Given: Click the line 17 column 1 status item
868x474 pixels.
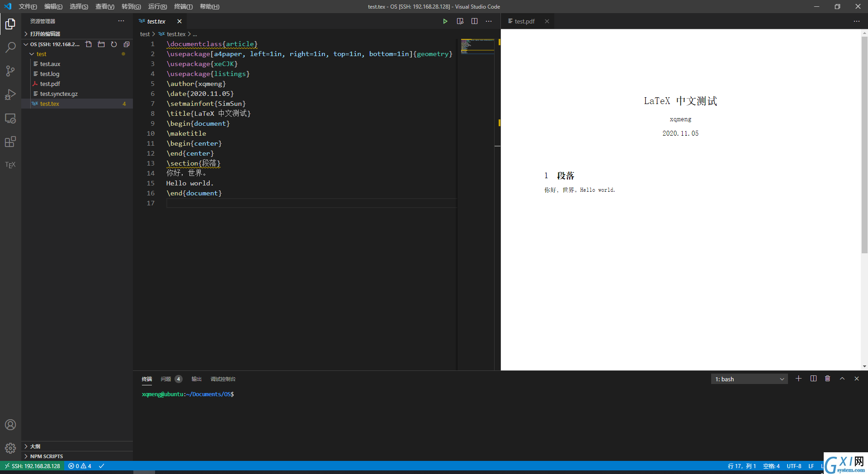Looking at the screenshot, I should tap(742, 466).
